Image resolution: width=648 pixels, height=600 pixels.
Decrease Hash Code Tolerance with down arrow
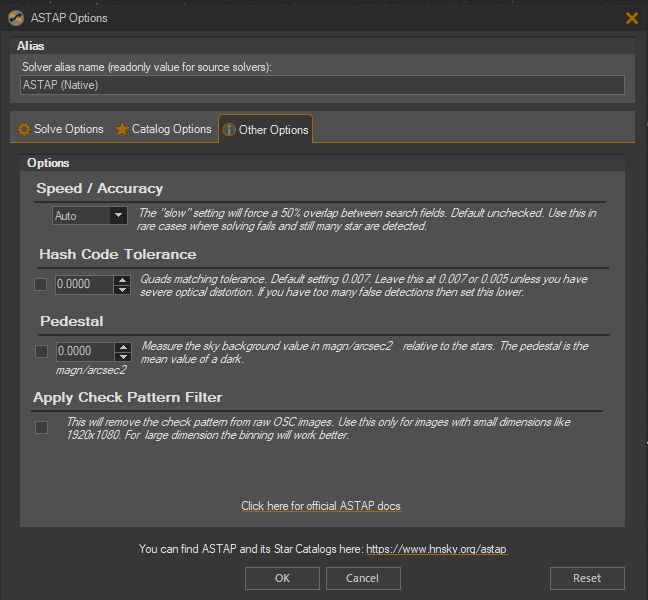122,290
